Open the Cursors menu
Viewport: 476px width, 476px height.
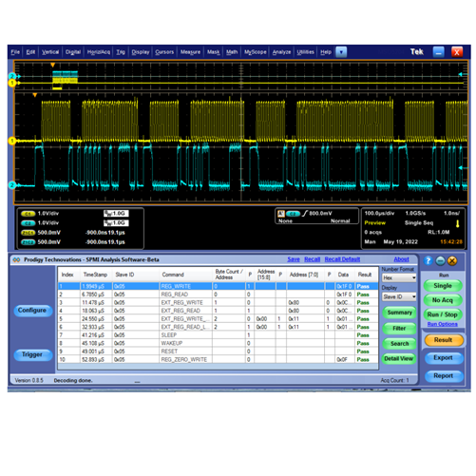[x=164, y=52]
